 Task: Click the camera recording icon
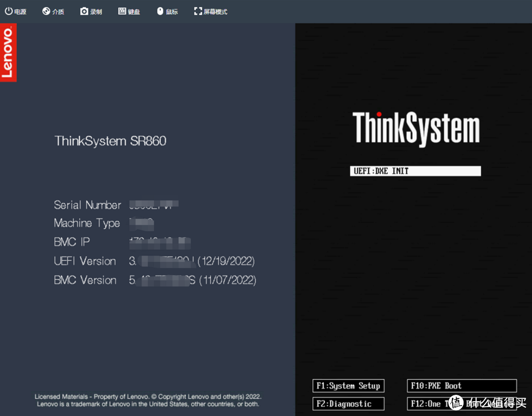point(84,11)
